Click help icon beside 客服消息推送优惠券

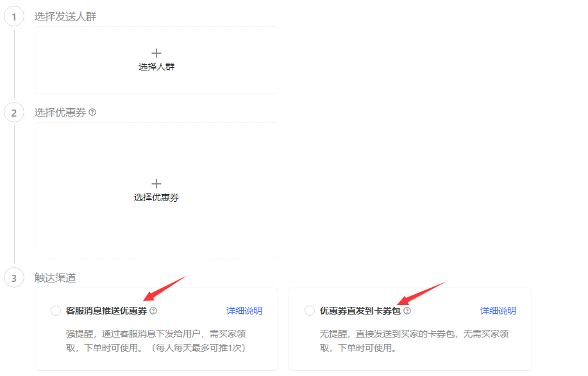153,311
